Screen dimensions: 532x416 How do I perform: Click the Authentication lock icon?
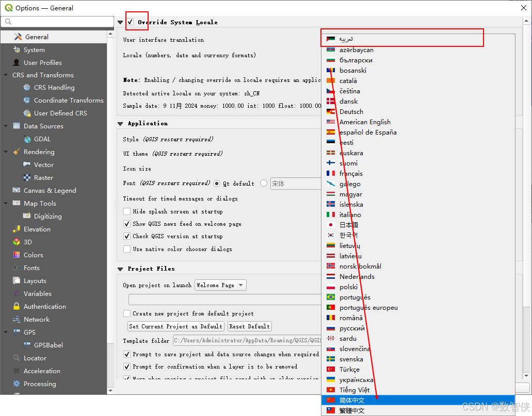tap(17, 306)
